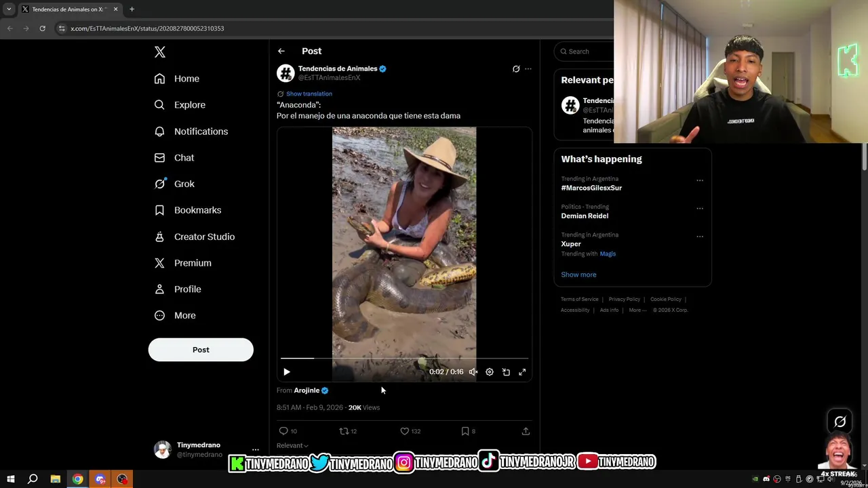Open the Demian Reidel trend
The width and height of the screenshot is (868, 488).
pyautogui.click(x=585, y=216)
